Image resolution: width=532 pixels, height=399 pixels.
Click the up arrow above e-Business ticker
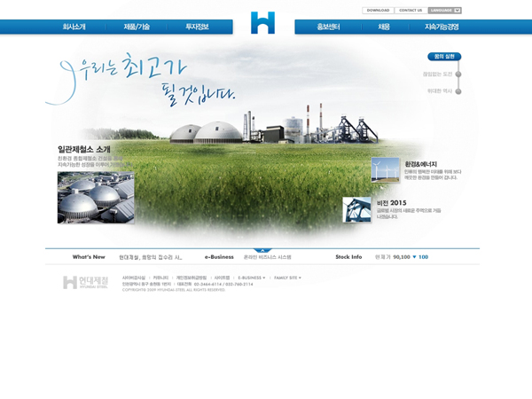(x=262, y=250)
